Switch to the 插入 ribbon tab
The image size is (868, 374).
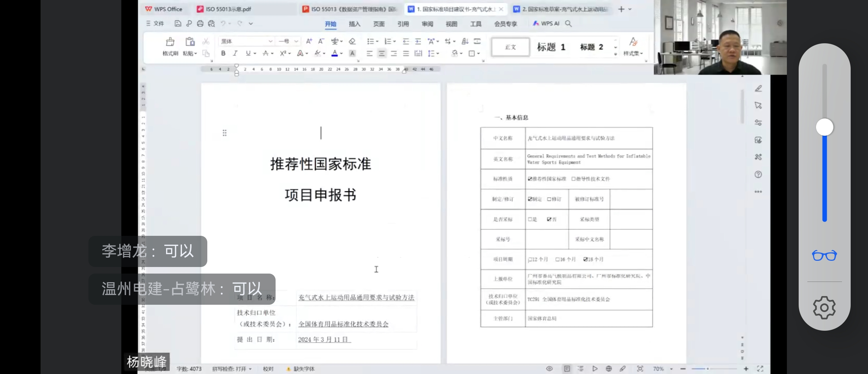coord(354,24)
